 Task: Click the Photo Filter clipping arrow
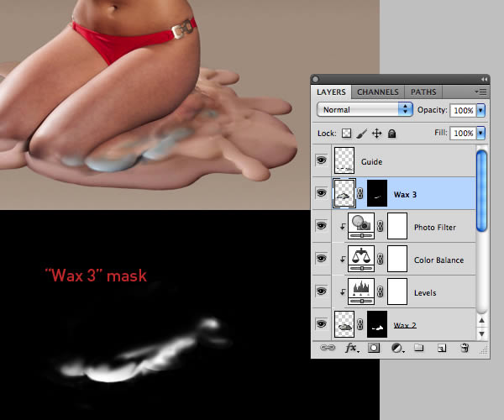click(343, 227)
